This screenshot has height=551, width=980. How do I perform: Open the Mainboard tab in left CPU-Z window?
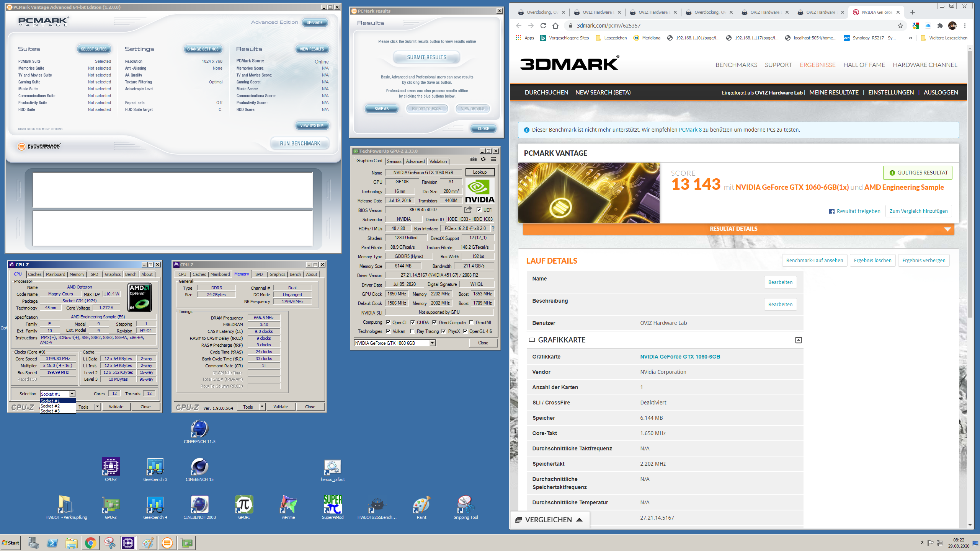pyautogui.click(x=56, y=274)
